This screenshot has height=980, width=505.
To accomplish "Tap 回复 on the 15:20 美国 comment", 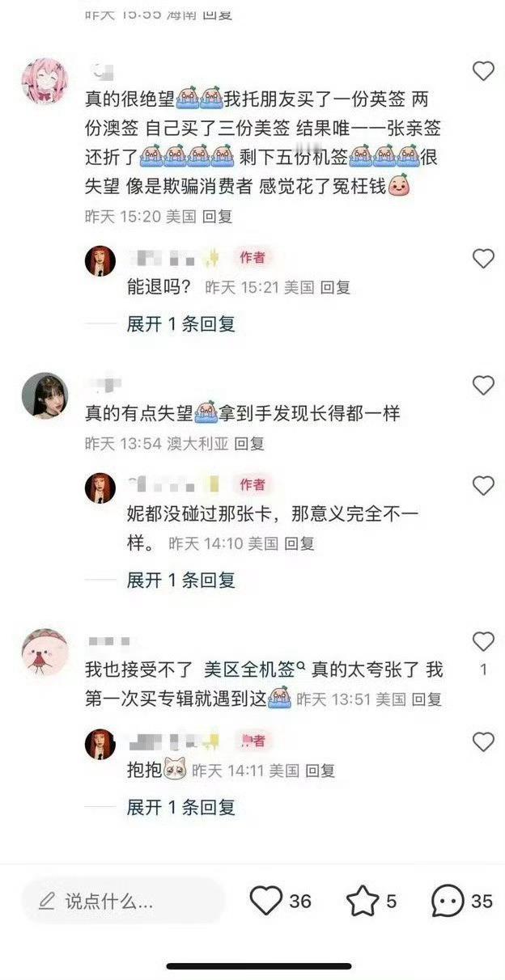I will tap(217, 217).
